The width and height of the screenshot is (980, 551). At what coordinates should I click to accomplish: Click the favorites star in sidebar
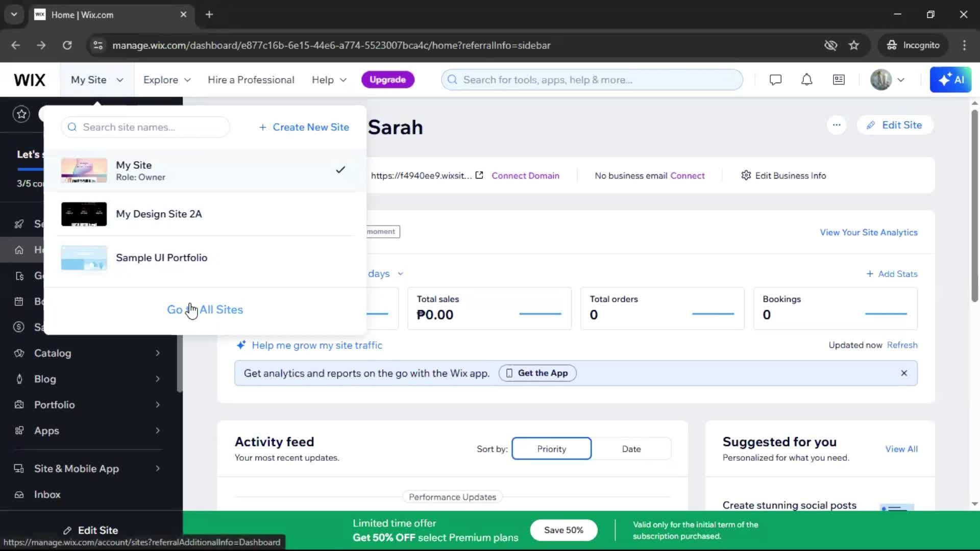(x=21, y=114)
